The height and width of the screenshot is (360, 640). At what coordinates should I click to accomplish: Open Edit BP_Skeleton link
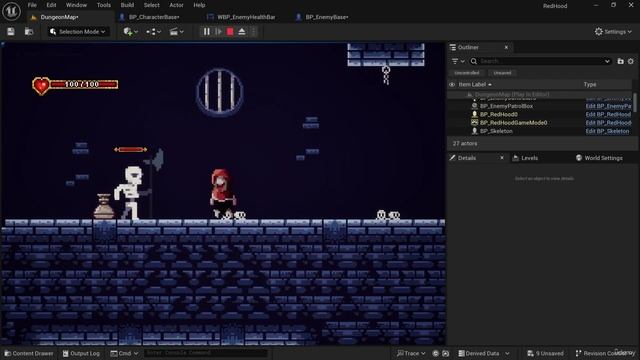pos(607,131)
